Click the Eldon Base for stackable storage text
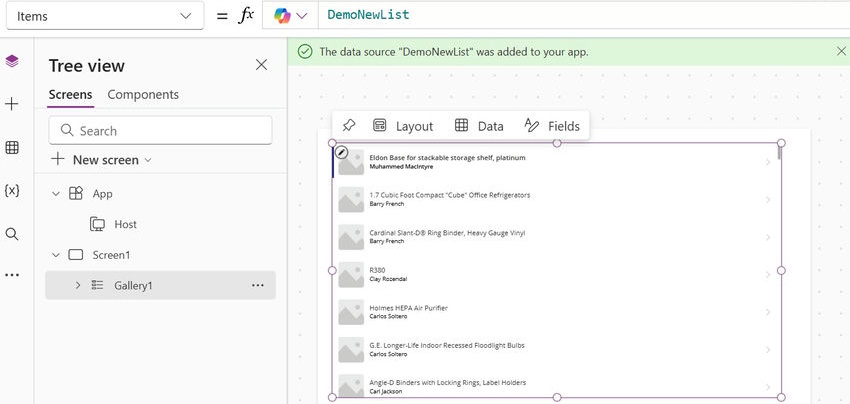The height and width of the screenshot is (404, 850). pyautogui.click(x=447, y=158)
